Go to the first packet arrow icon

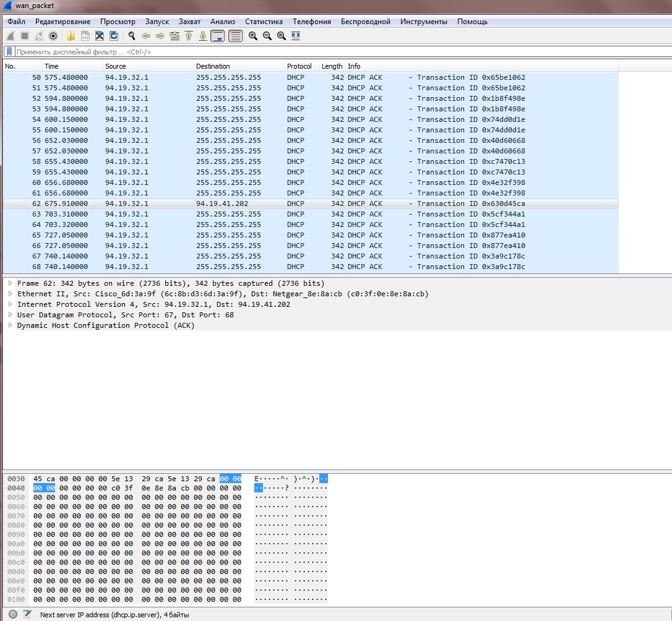[x=189, y=36]
